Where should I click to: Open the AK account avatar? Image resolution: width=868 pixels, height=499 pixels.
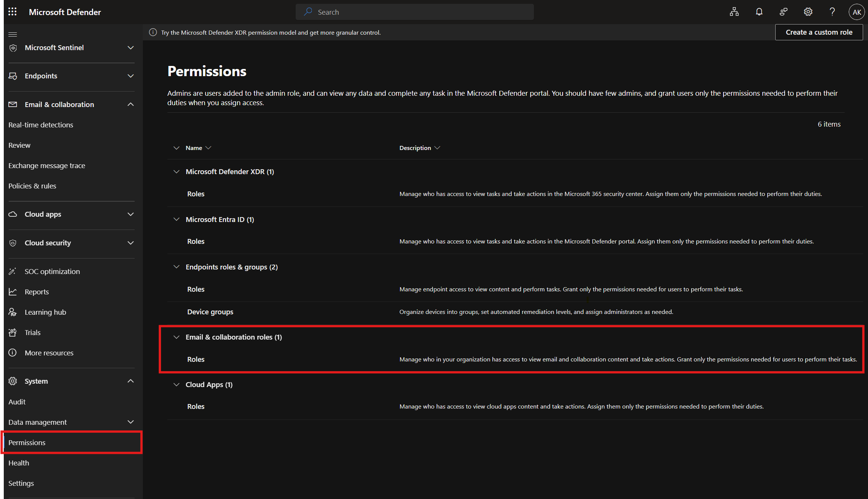pos(856,12)
